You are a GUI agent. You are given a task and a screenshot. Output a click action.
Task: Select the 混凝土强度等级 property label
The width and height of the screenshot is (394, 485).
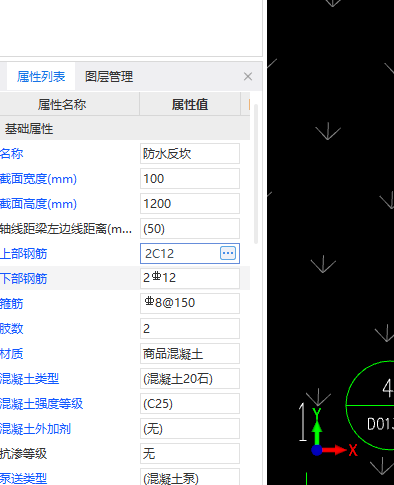pyautogui.click(x=41, y=404)
